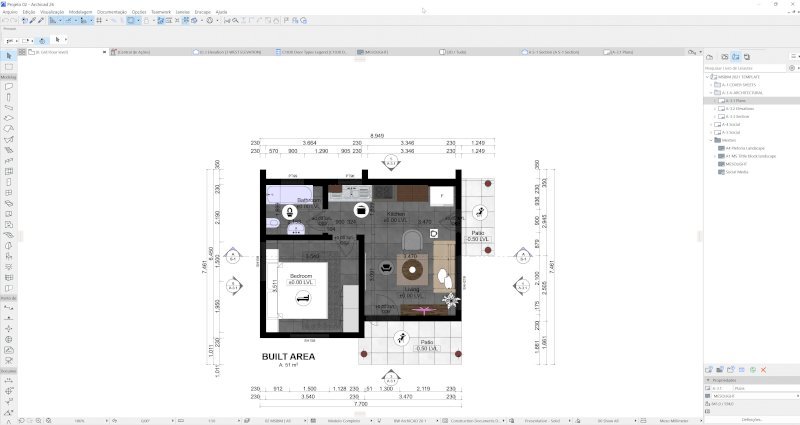Select the Marquee tool in the toolbox
Image resolution: width=800 pixels, height=425 pixels.
click(9, 67)
